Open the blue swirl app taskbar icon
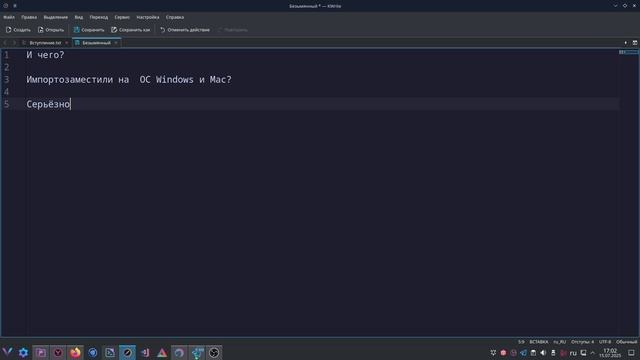 [x=179, y=353]
